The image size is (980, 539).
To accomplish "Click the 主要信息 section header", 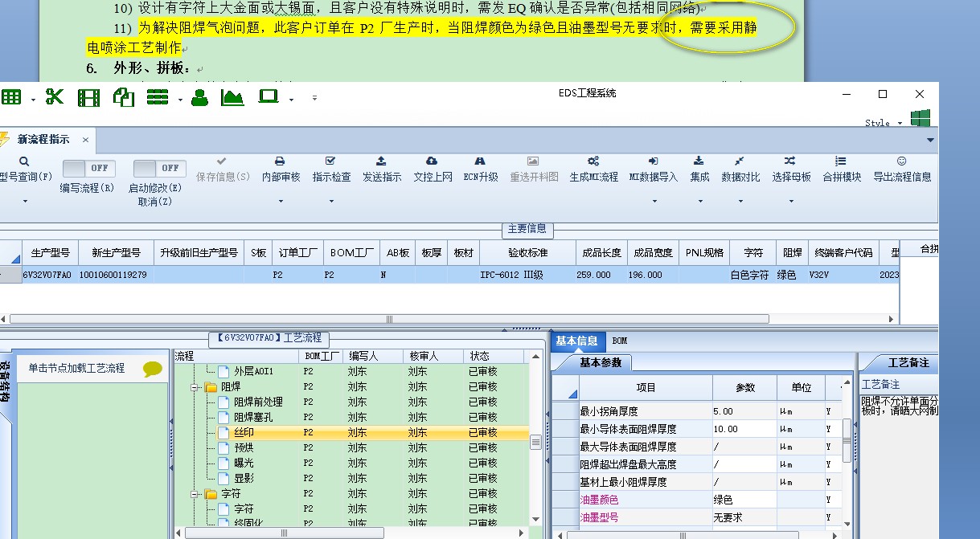I will pos(527,229).
